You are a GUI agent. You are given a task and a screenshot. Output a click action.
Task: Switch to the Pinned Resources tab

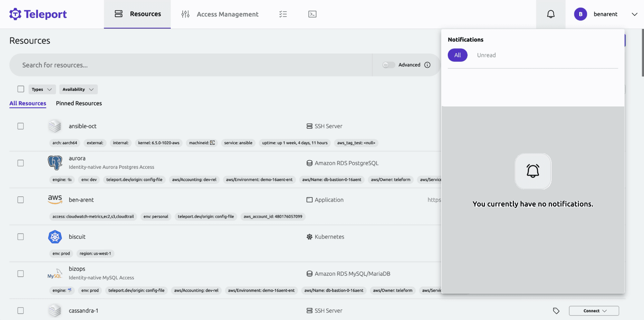coord(79,103)
